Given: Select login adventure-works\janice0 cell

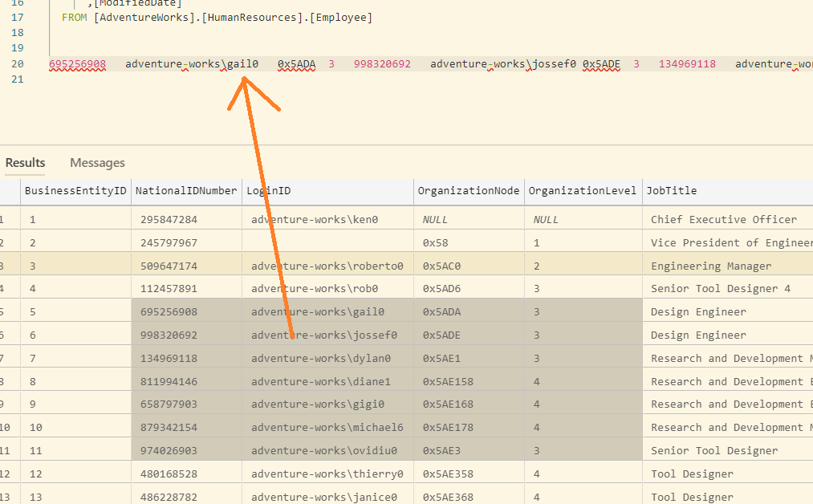Looking at the screenshot, I should click(x=327, y=497).
